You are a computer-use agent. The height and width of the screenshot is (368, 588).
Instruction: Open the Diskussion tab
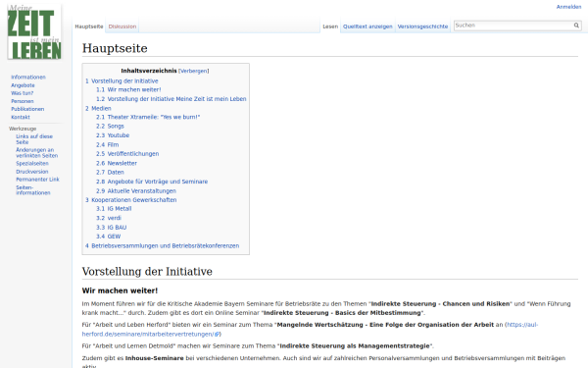(x=122, y=26)
